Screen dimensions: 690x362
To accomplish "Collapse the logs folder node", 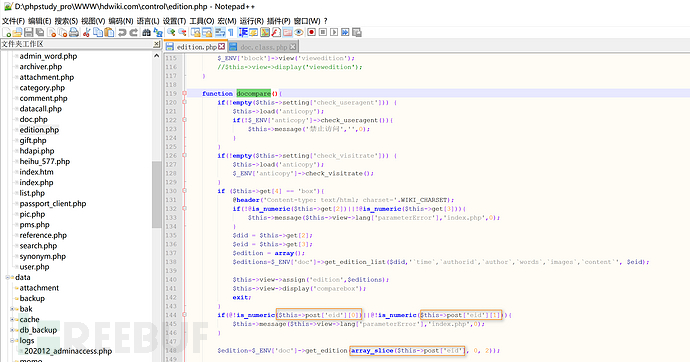I will click(12, 340).
